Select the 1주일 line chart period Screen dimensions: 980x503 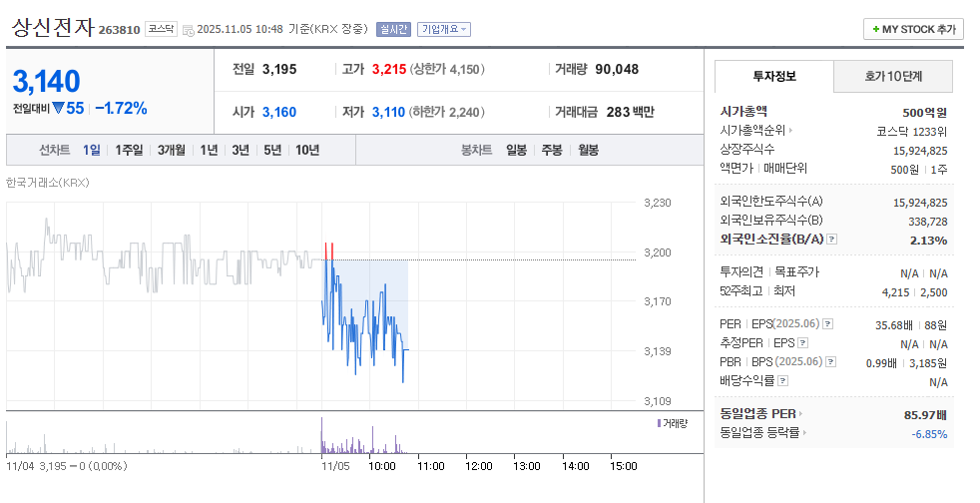click(x=129, y=150)
